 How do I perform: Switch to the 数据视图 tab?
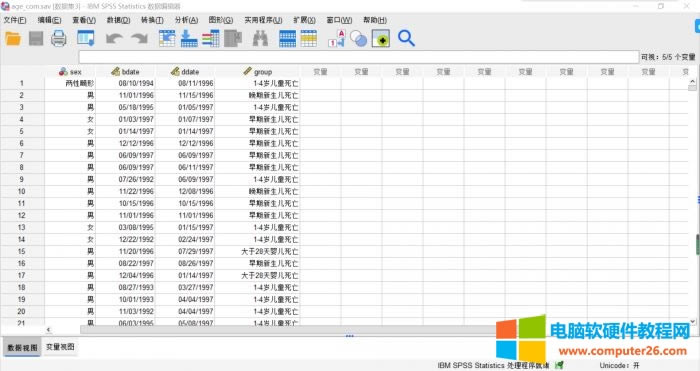[22, 347]
